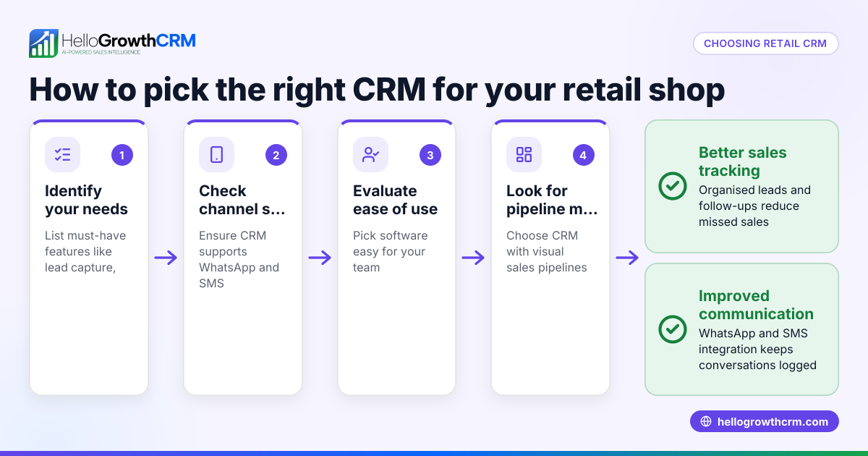Click "Organised leads and follow-ups reduce missed sales" text
Viewport: 868px width, 456px height.
point(754,206)
